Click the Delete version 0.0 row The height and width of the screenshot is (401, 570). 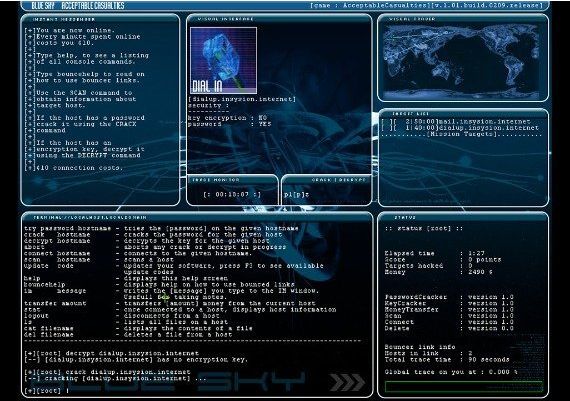point(449,328)
